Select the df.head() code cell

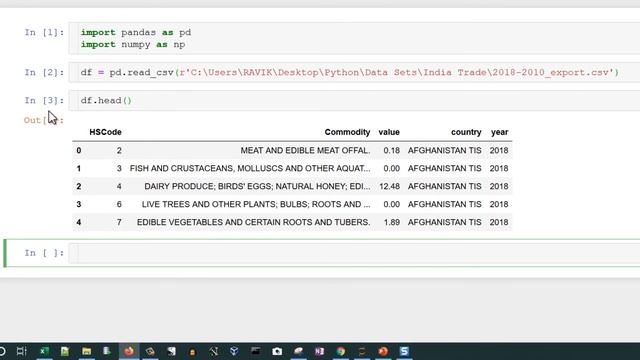click(x=355, y=100)
